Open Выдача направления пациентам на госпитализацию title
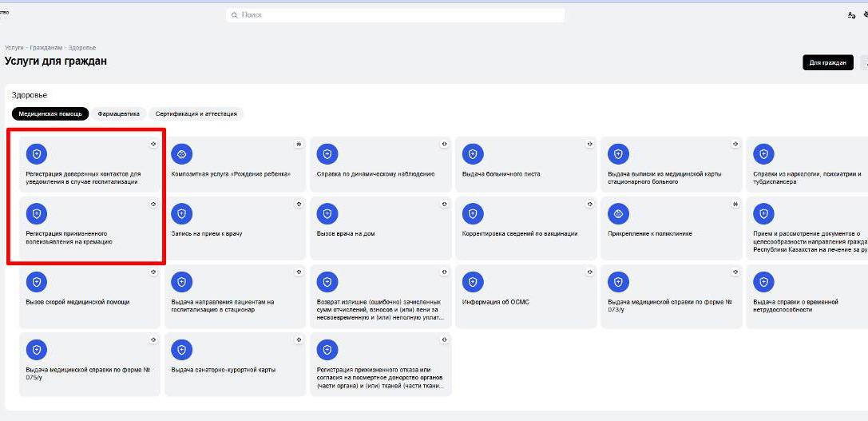868x421 pixels. pos(223,306)
